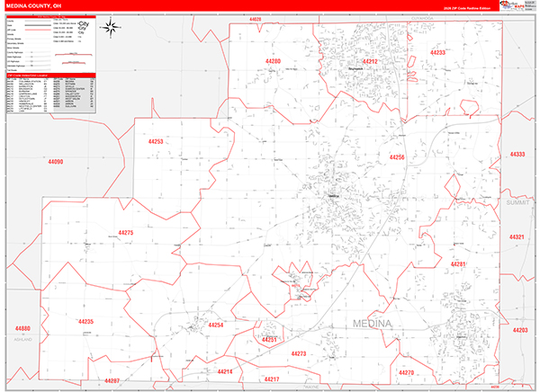Viewport: 540px width, 392px height.
Task: Click the MEDINA COUNTY, OH title
Action: (x=33, y=6)
